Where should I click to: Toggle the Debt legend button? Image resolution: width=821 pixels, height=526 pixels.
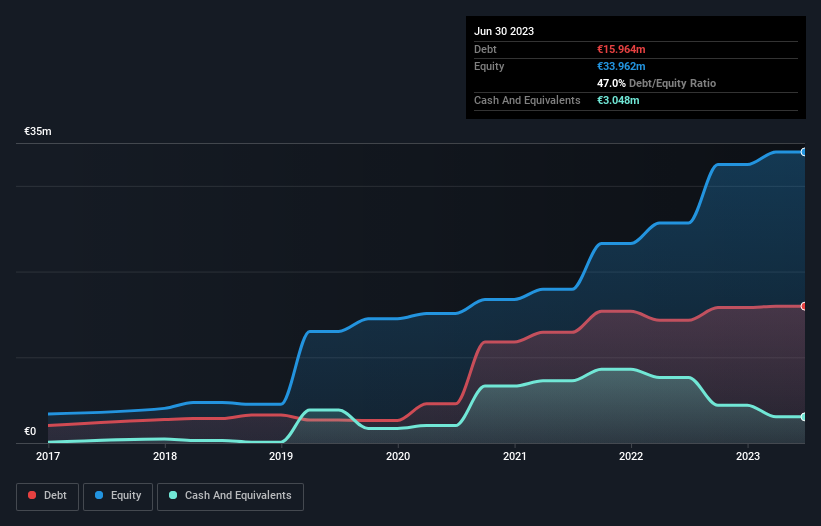(x=48, y=496)
